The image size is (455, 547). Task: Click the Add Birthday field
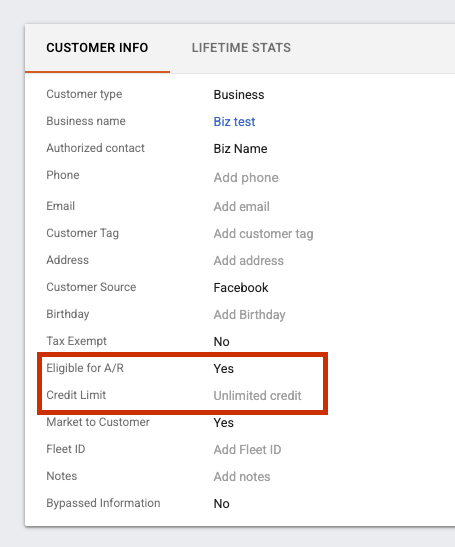(x=249, y=315)
